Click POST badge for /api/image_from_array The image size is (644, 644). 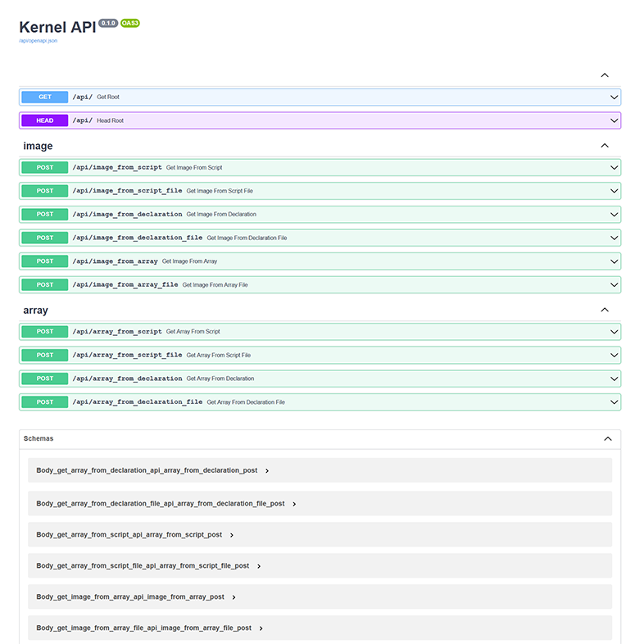(x=45, y=261)
